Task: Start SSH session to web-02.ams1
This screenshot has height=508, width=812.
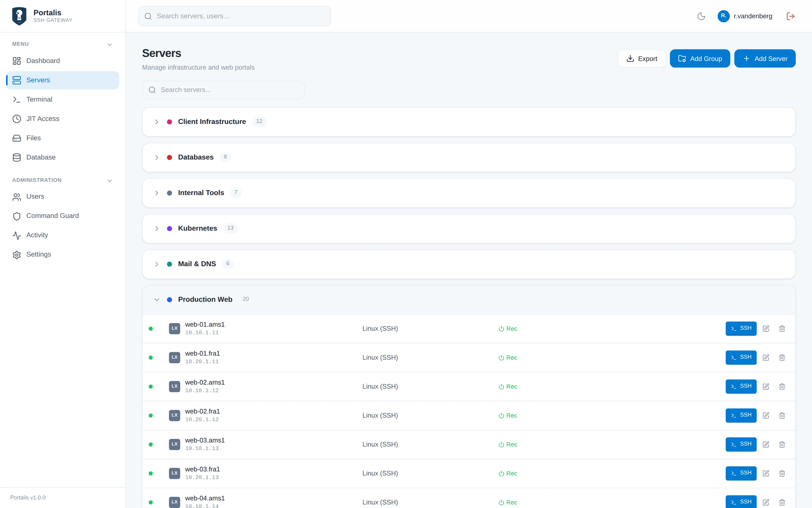Action: [741, 386]
